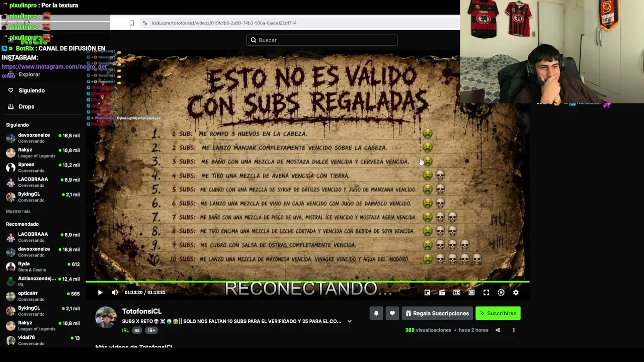Screen dimensions: 644x362
Task: Click the '388 visualizaciones' view count
Action: (428, 330)
